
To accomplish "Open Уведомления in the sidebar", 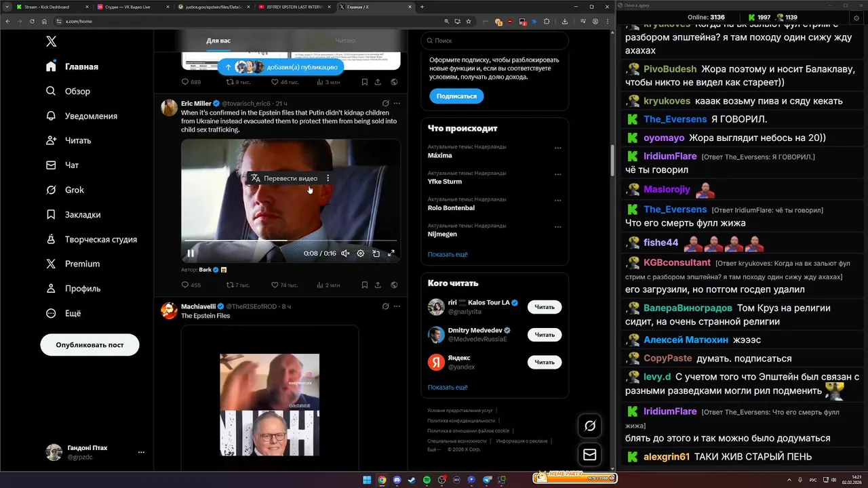I will point(81,116).
